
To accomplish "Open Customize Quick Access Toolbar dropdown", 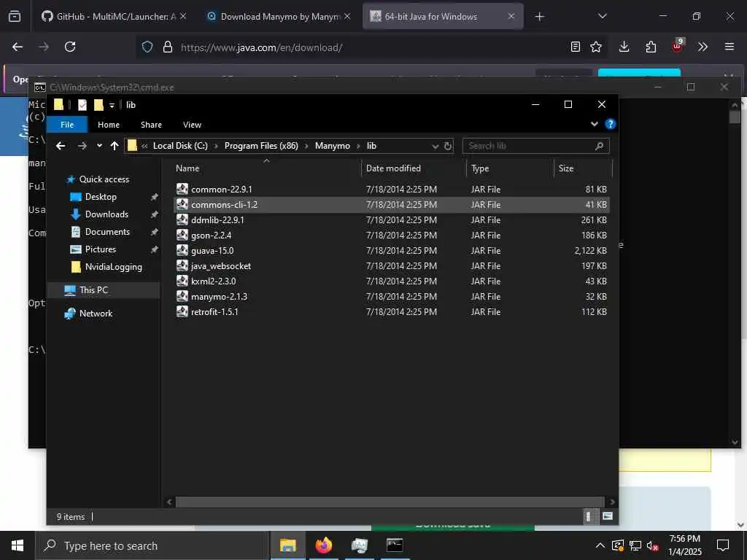I will tap(112, 105).
